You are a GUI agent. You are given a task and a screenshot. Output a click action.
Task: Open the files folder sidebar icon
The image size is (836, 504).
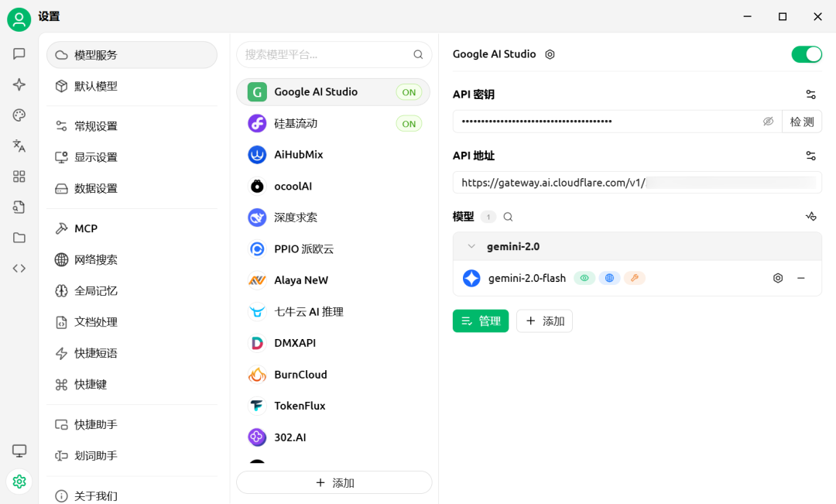[x=19, y=238]
